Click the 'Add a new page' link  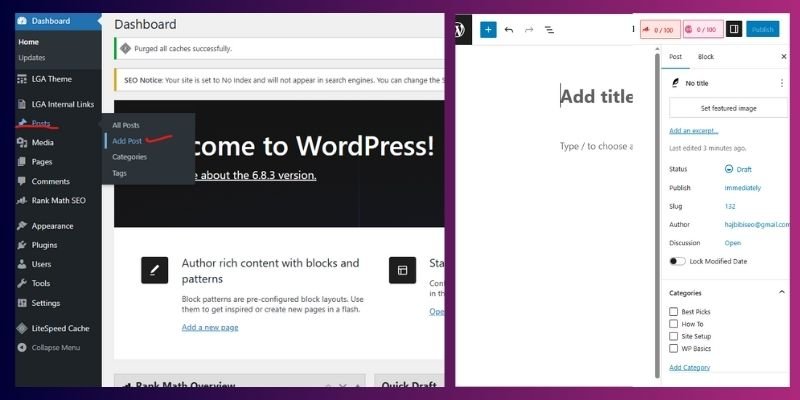pyautogui.click(x=210, y=328)
